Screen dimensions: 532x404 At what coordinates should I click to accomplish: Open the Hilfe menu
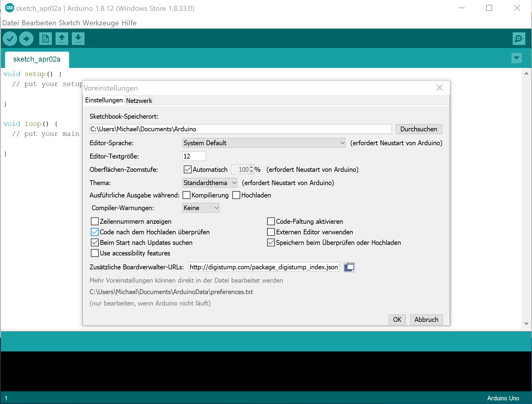(x=129, y=23)
